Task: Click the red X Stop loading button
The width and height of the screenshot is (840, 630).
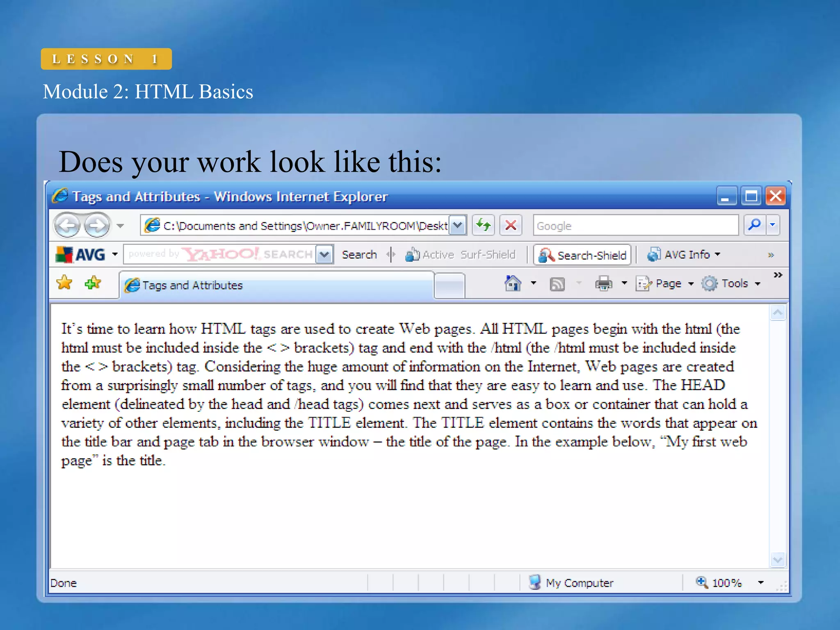Action: [511, 225]
